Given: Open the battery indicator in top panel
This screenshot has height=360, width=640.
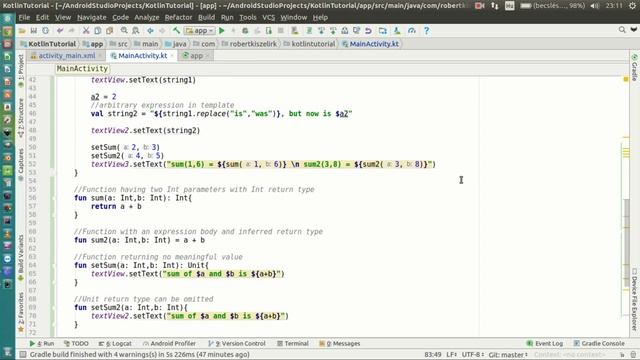Looking at the screenshot, I should pos(553,6).
